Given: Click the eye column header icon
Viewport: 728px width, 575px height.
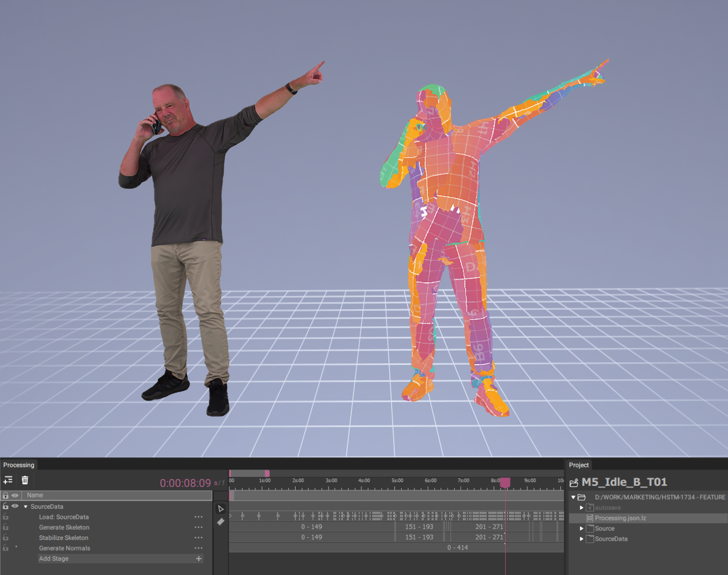Looking at the screenshot, I should [x=15, y=495].
